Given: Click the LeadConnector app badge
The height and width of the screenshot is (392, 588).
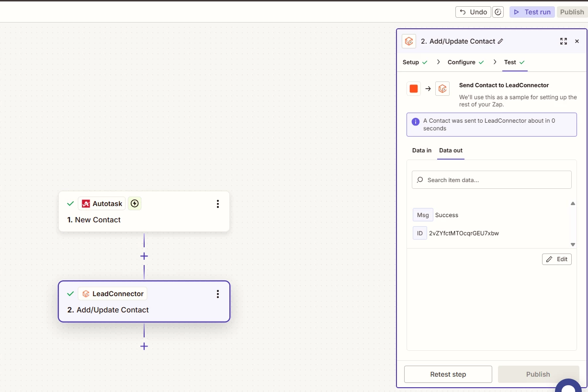Looking at the screenshot, I should tap(113, 294).
